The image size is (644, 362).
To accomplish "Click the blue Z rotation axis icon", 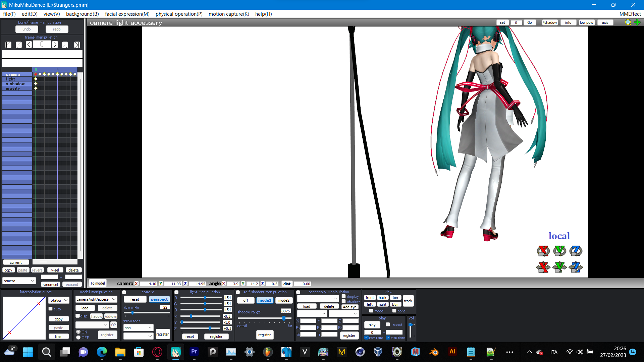I will point(576,251).
